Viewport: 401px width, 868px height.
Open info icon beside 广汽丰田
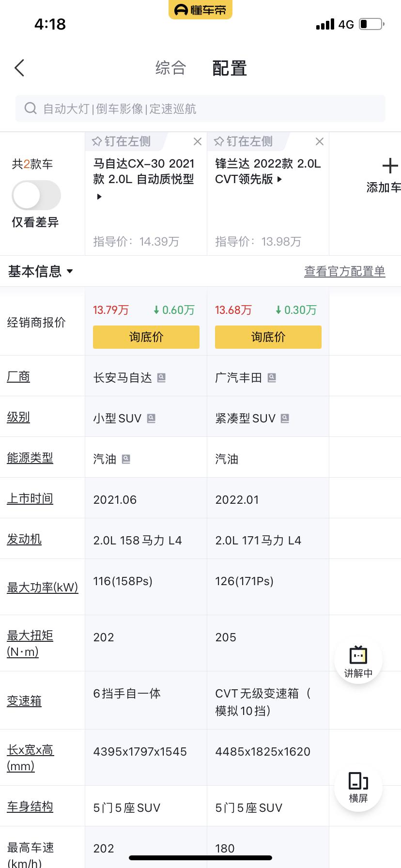click(272, 378)
